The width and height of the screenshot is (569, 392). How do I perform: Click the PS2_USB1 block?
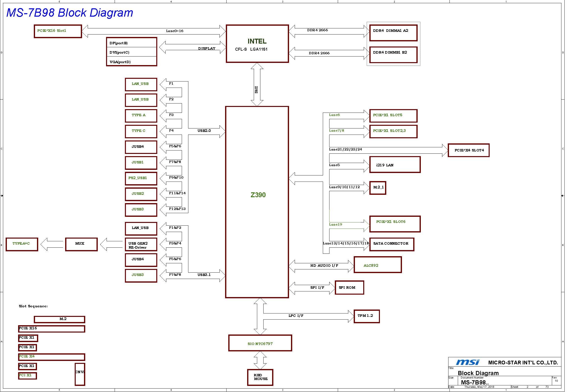(141, 179)
